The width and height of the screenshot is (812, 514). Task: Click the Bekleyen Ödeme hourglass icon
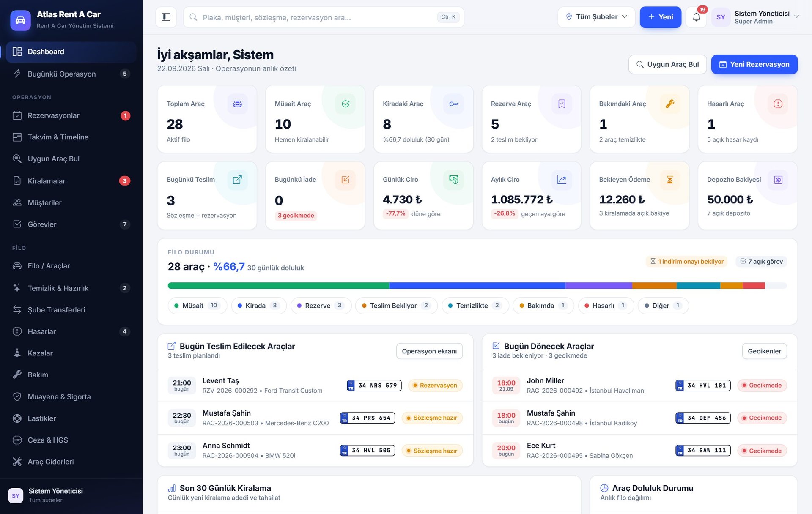(x=670, y=180)
